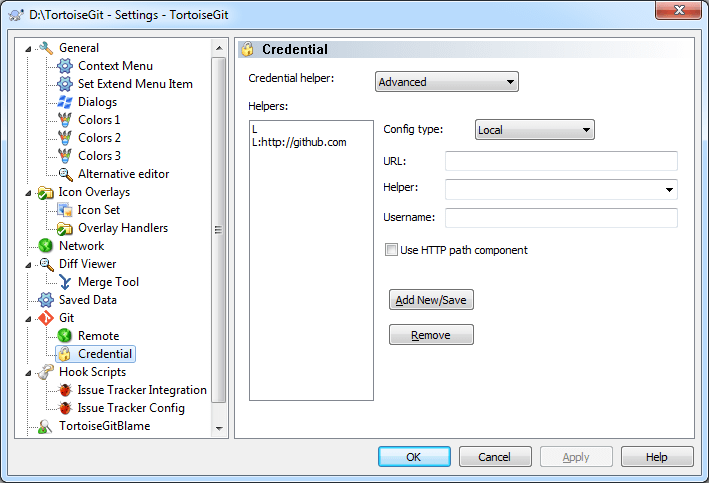Screen dimensions: 709x483
Task: Open Colors 2 palette icon
Action: click(x=65, y=138)
